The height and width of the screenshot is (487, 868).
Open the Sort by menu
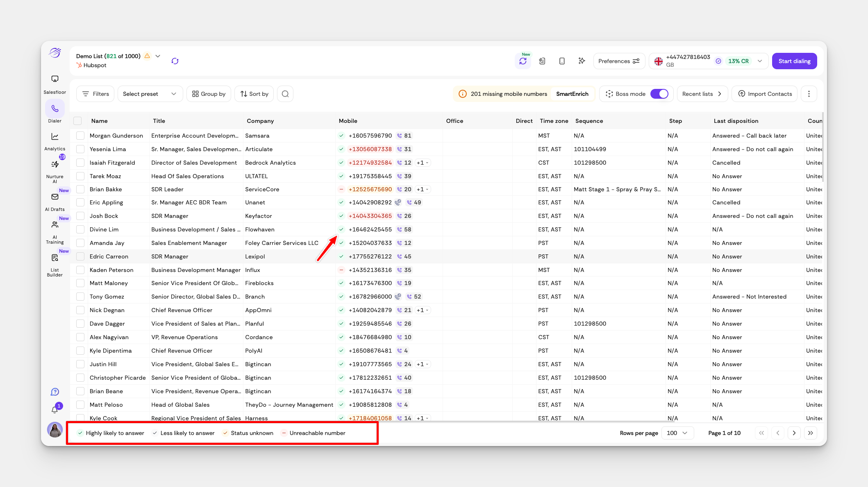click(x=254, y=94)
